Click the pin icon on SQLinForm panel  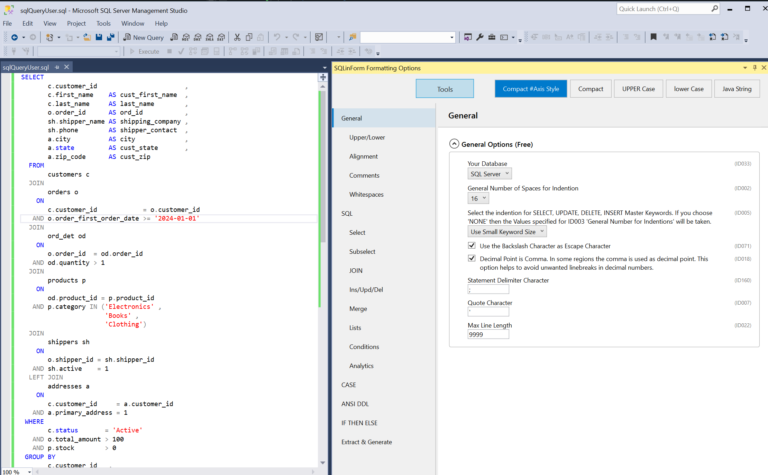tap(755, 68)
